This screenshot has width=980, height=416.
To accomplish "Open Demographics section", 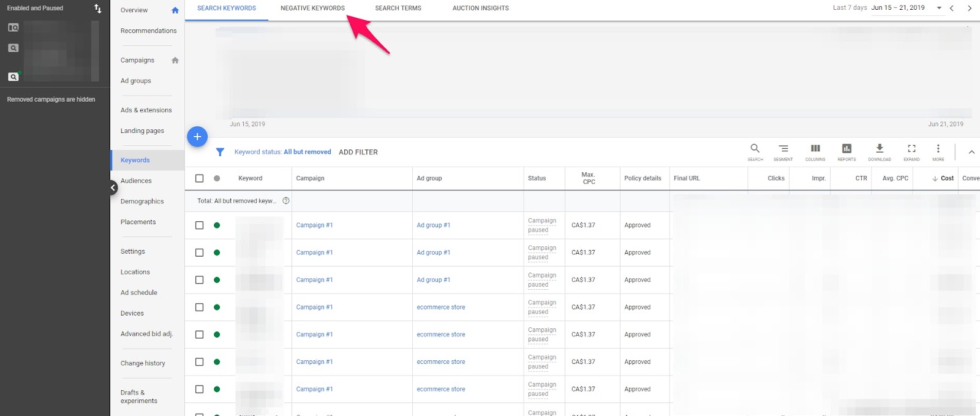I will (142, 202).
